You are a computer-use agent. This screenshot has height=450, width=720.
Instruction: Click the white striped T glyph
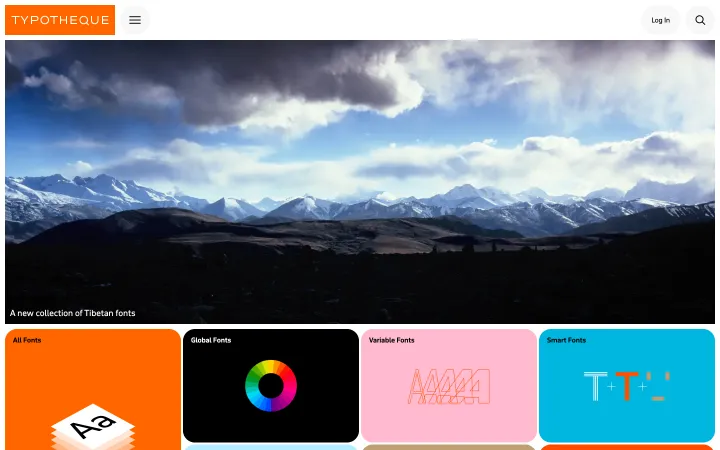(596, 386)
